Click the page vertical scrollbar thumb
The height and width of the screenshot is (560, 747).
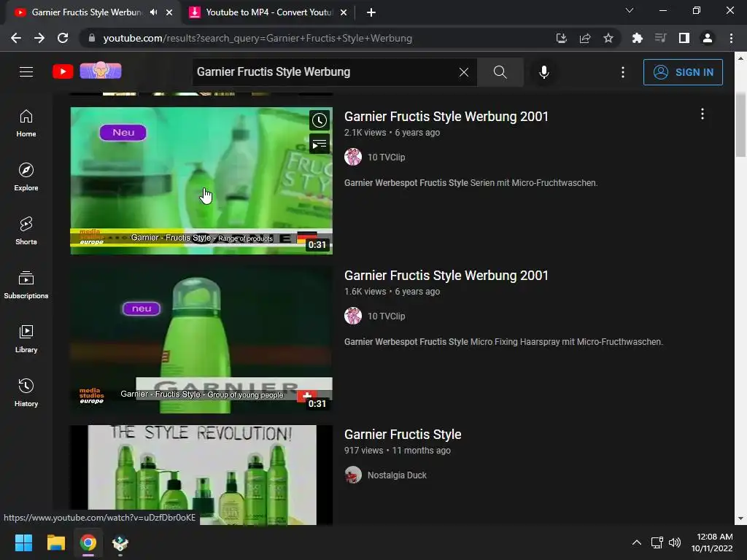(740, 125)
